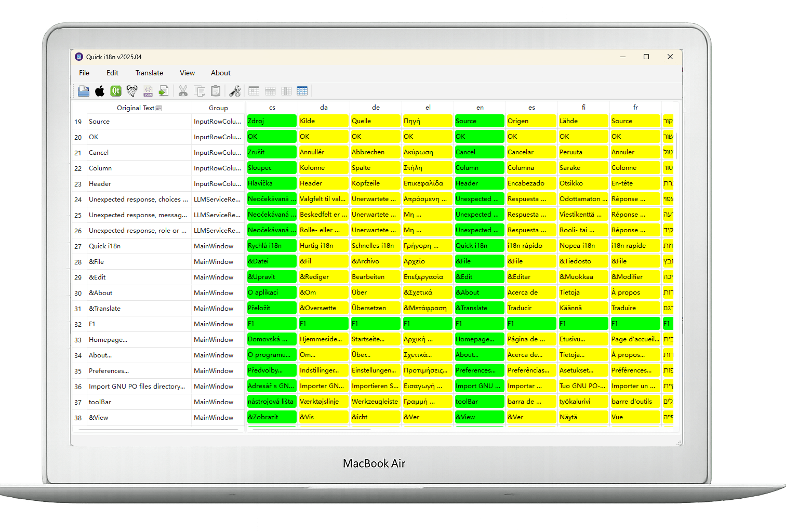
Task: Click 'Unexpected response, choices' original text
Action: 138,199
